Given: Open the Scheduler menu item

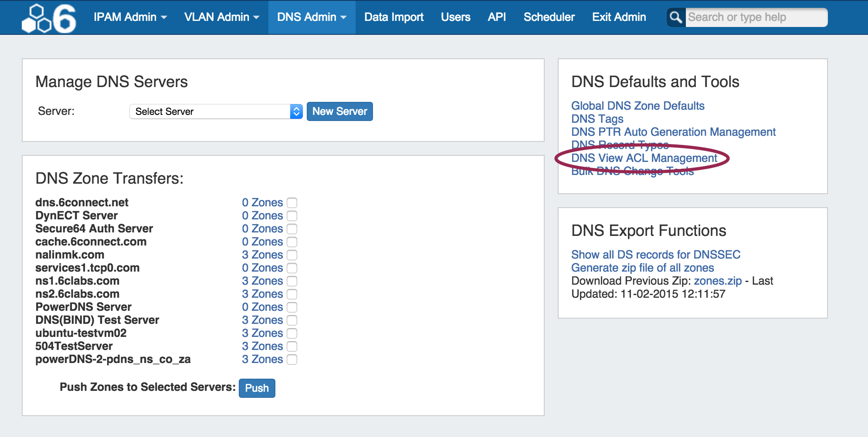Looking at the screenshot, I should click(549, 17).
